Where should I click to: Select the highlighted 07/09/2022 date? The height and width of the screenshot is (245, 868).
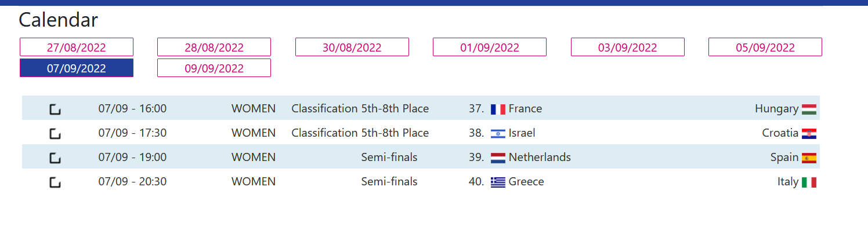pyautogui.click(x=77, y=68)
